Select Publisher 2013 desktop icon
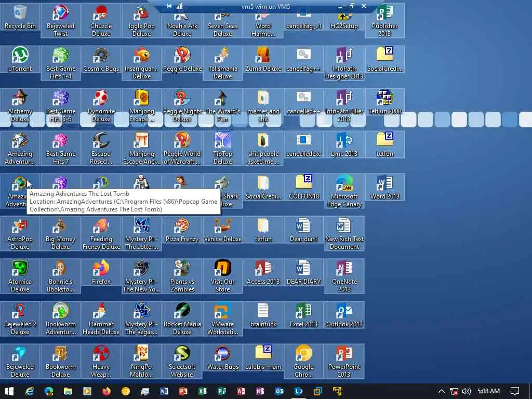The image size is (532, 399). click(x=384, y=20)
